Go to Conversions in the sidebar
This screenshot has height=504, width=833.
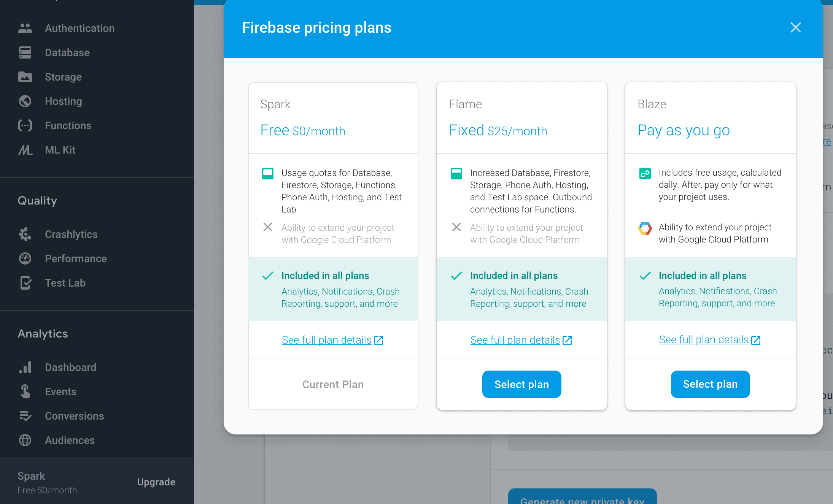(x=74, y=416)
